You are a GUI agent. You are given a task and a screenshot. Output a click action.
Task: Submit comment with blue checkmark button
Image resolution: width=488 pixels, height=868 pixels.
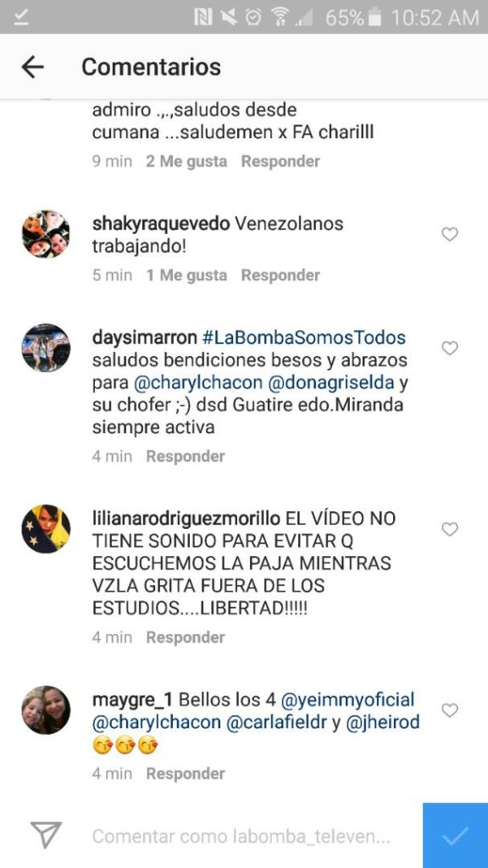(455, 835)
